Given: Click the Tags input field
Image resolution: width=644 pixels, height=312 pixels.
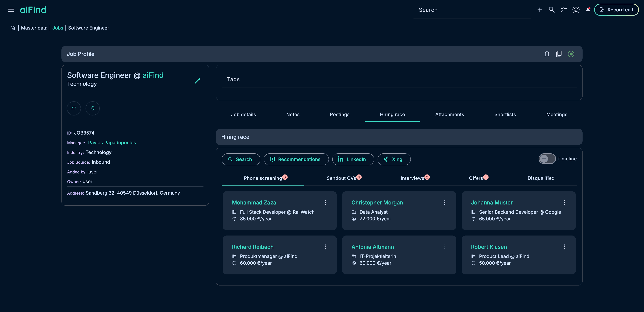Looking at the screenshot, I should coord(399,80).
